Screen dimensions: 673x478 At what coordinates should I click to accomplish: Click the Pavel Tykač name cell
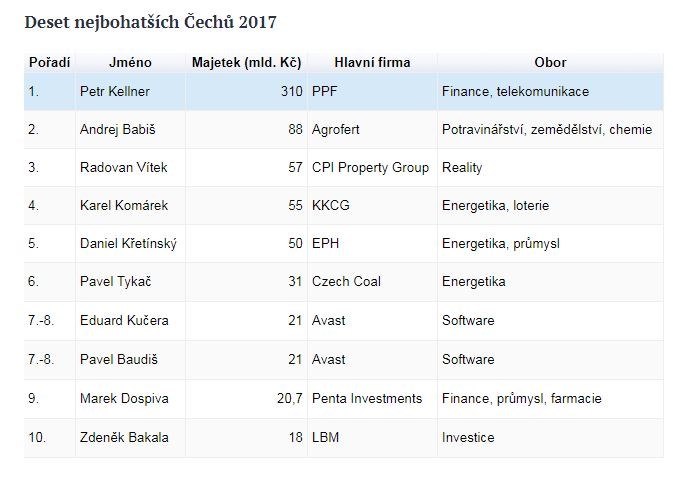113,282
